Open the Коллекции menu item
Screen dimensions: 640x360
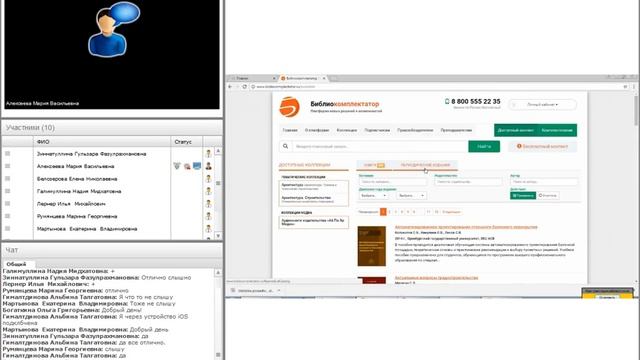347,130
